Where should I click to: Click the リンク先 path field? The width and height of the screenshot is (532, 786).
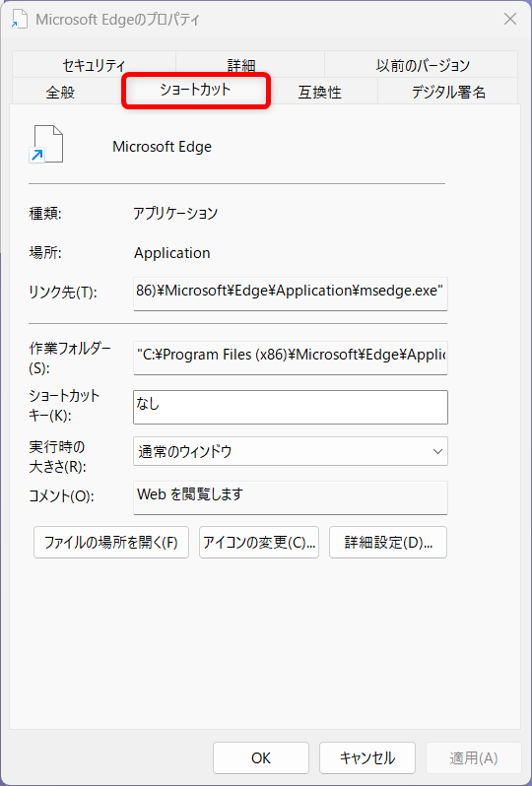point(291,294)
